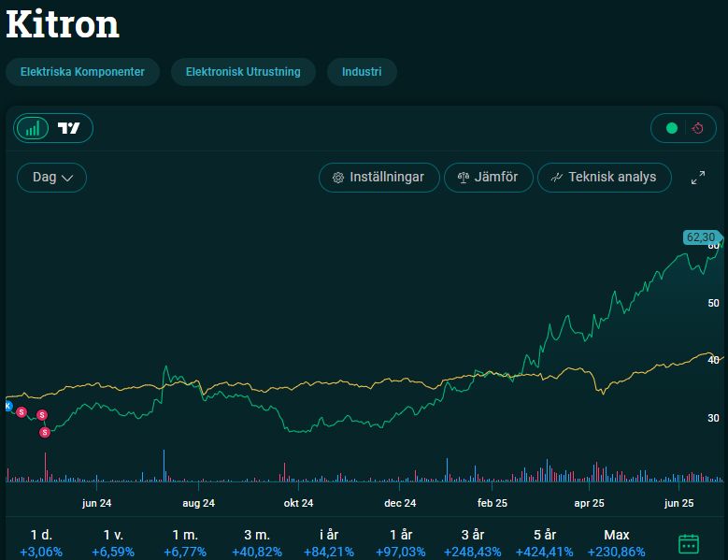Select the 1 d. period

click(x=41, y=543)
